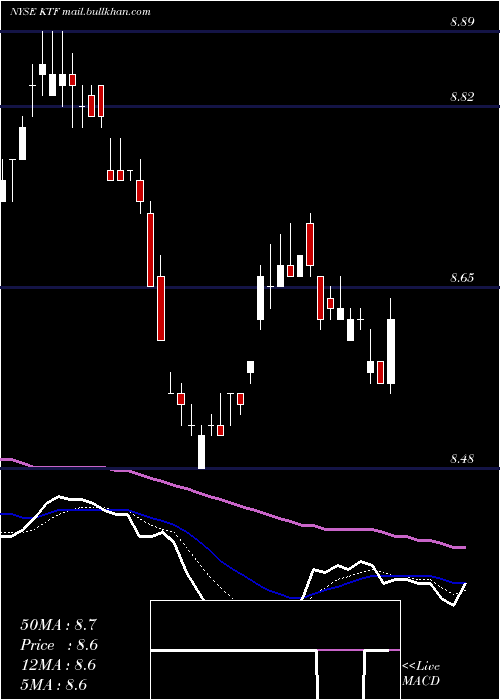Click the MACD indicator box panel
This screenshot has height=700, width=500.
tap(275, 650)
